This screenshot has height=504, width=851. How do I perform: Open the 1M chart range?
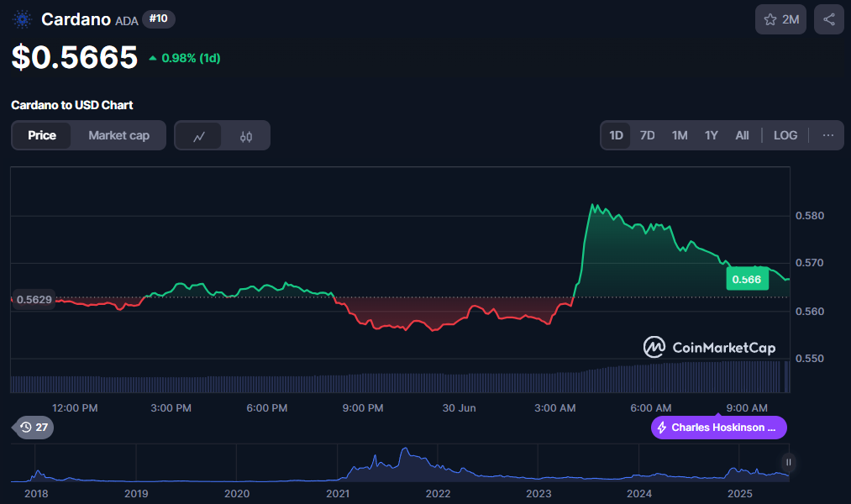click(679, 134)
